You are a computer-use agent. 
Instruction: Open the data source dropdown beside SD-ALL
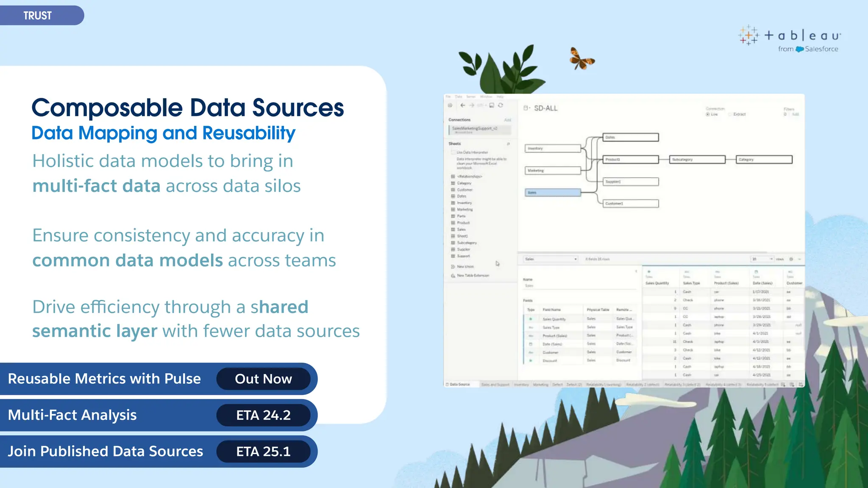coord(527,108)
